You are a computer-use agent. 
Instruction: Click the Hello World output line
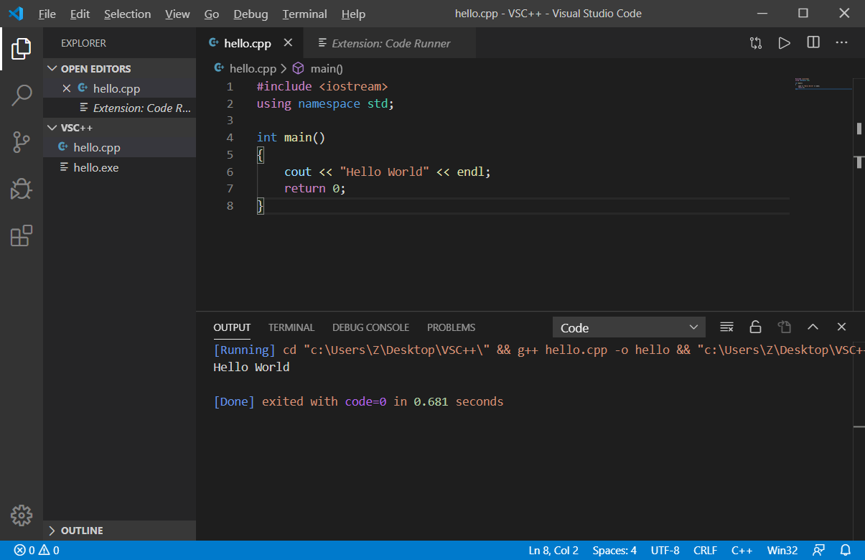point(251,367)
